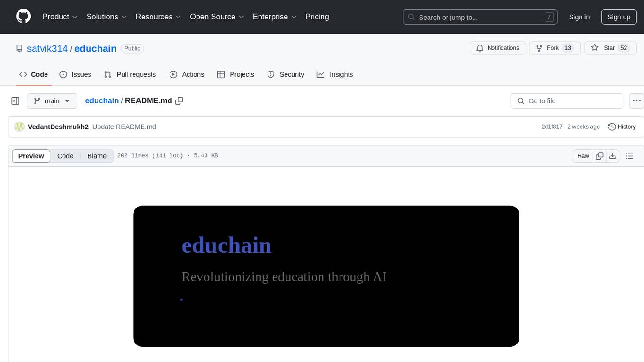The height and width of the screenshot is (362, 644).
Task: Select the Preview view
Action: click(31, 156)
